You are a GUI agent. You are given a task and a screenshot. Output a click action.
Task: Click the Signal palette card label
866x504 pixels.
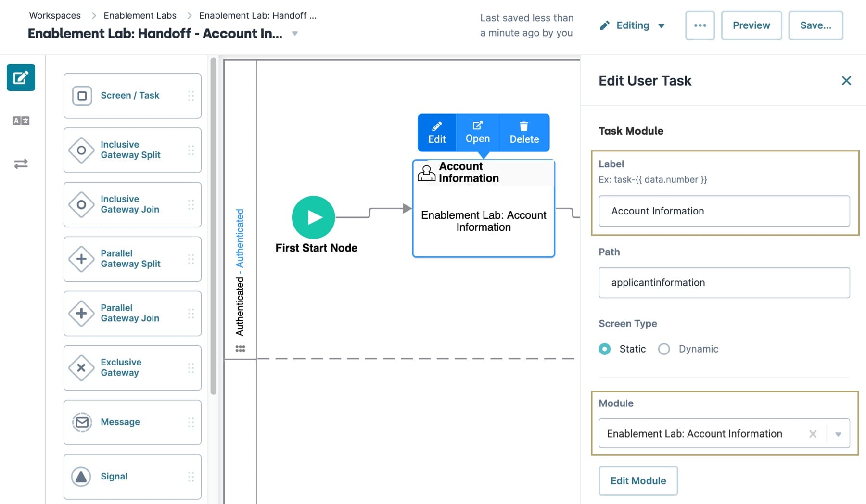click(x=114, y=477)
